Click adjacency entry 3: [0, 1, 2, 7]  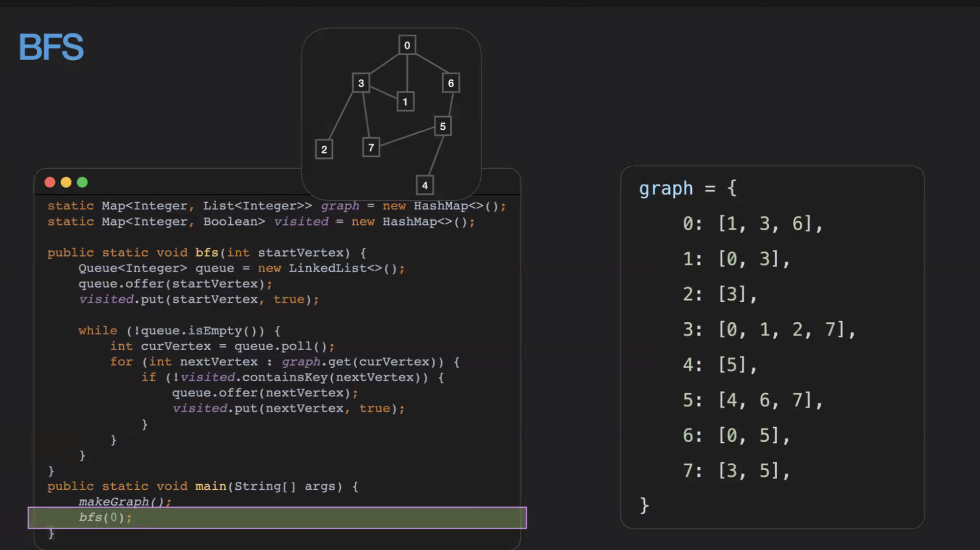point(768,330)
